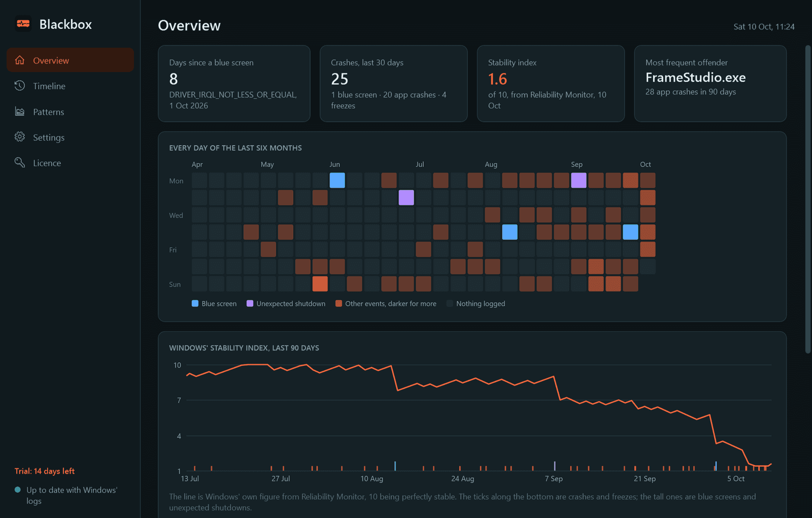
Task: Open the Settings page
Action: [x=70, y=137]
